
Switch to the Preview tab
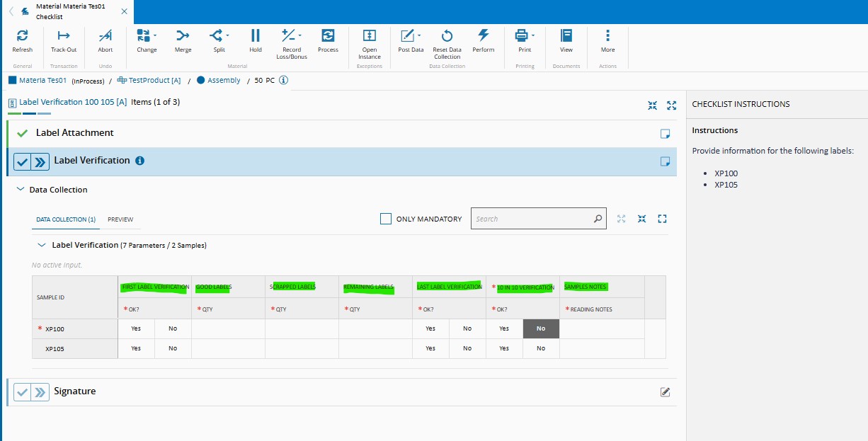tap(120, 219)
